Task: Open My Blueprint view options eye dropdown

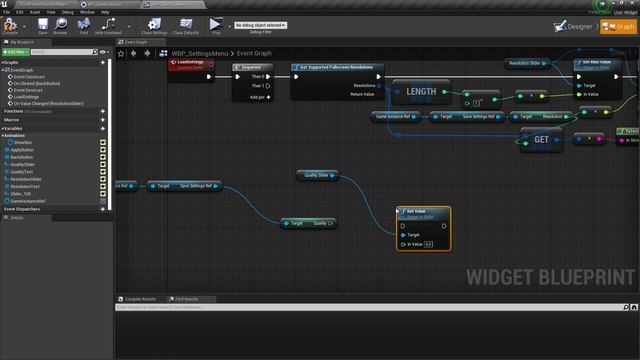Action: [104, 52]
